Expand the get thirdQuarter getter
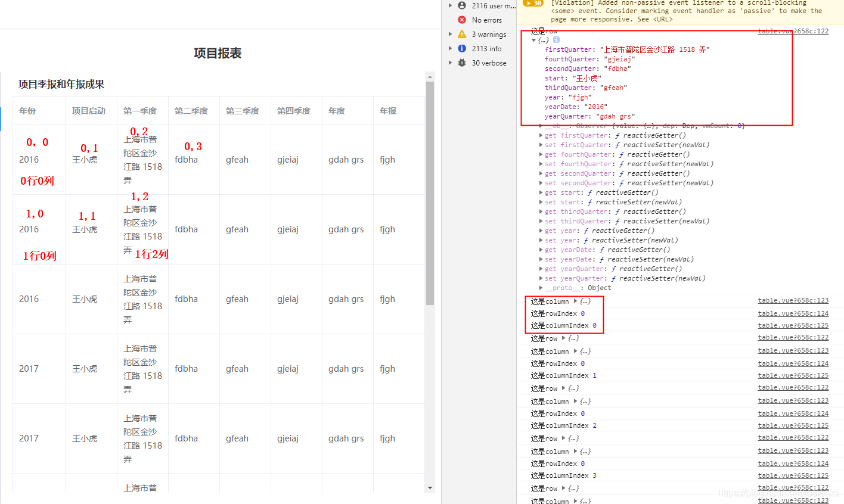Image resolution: width=844 pixels, height=504 pixels. (x=541, y=211)
